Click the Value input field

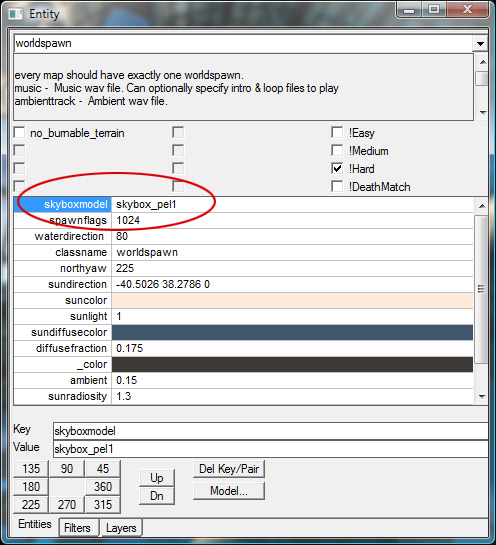(270, 449)
